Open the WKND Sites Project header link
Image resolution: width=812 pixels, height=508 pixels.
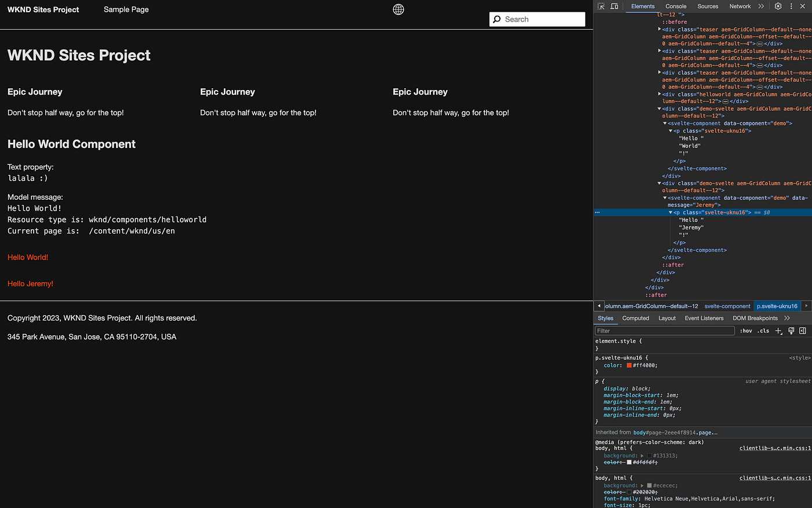pos(43,9)
